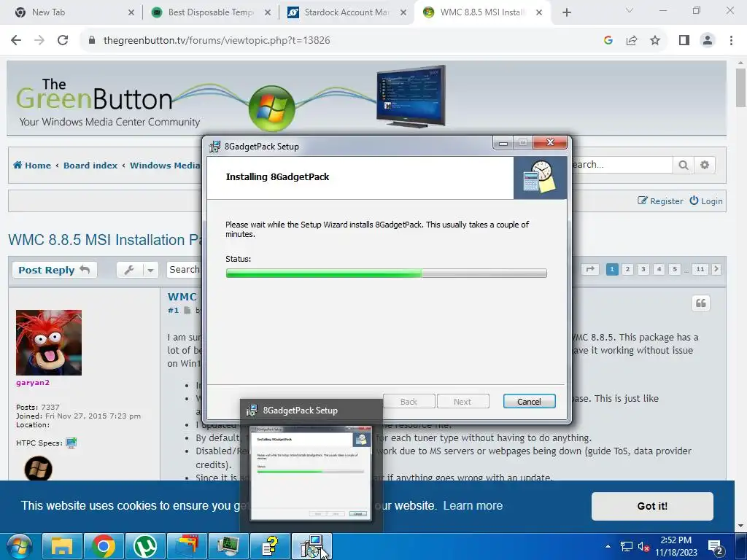Click the Post Reply button
This screenshot has height=560, width=747.
click(54, 270)
